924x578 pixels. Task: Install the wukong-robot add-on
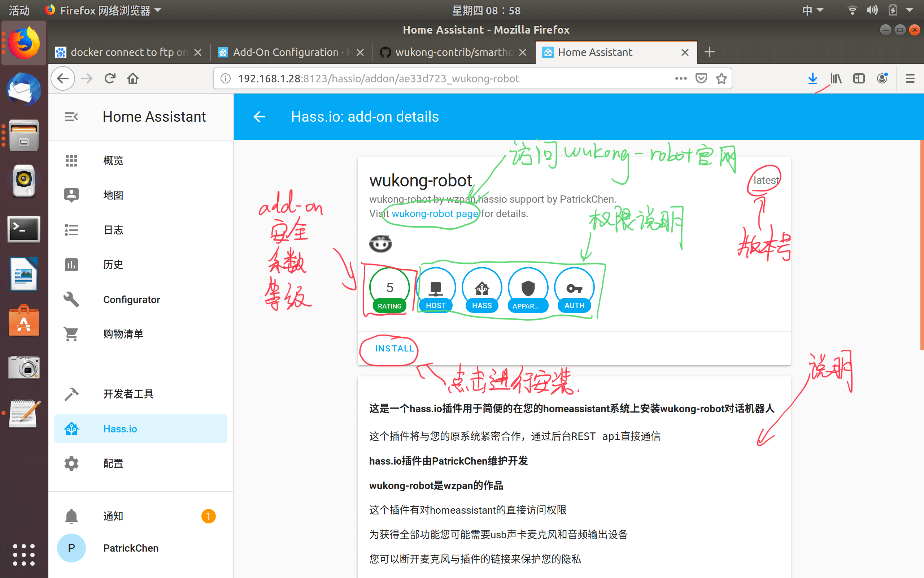(394, 349)
